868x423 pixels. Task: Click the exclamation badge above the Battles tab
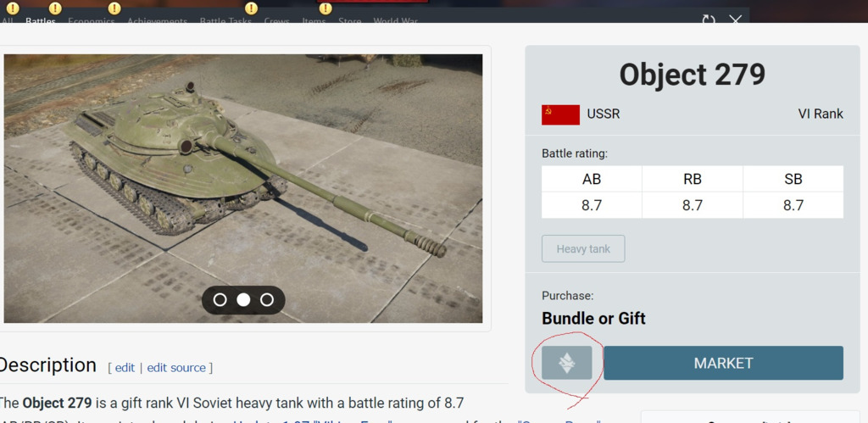55,8
